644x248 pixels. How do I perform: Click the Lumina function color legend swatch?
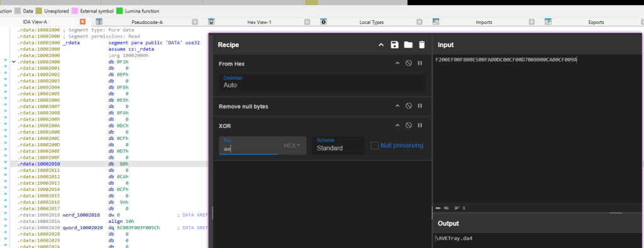point(119,11)
